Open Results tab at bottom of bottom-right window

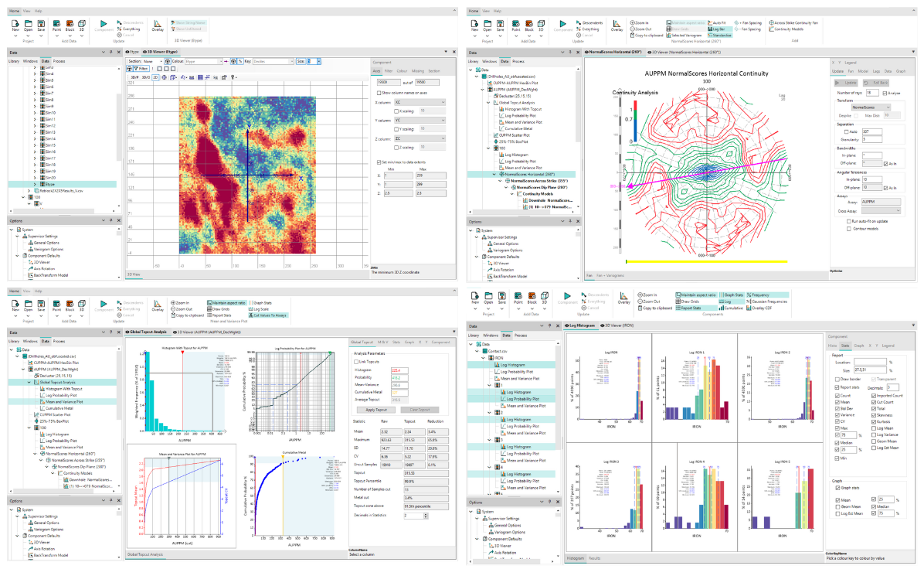(x=595, y=558)
